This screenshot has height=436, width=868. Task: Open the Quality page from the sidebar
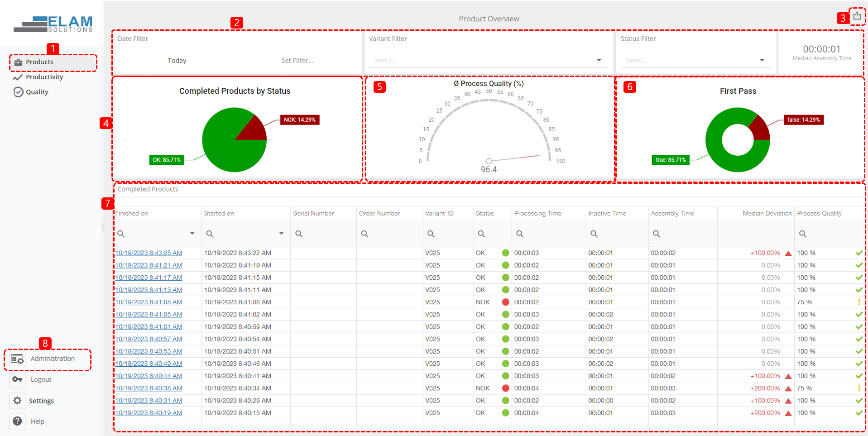pos(37,92)
